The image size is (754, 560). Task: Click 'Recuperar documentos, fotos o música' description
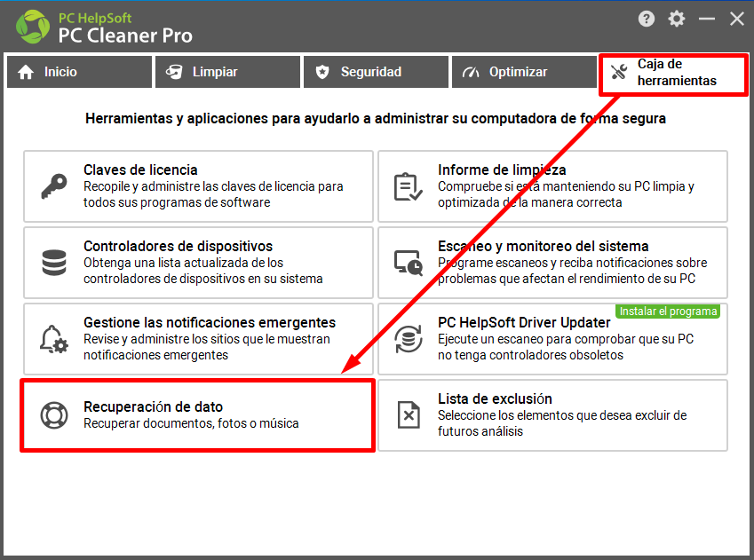(x=191, y=423)
